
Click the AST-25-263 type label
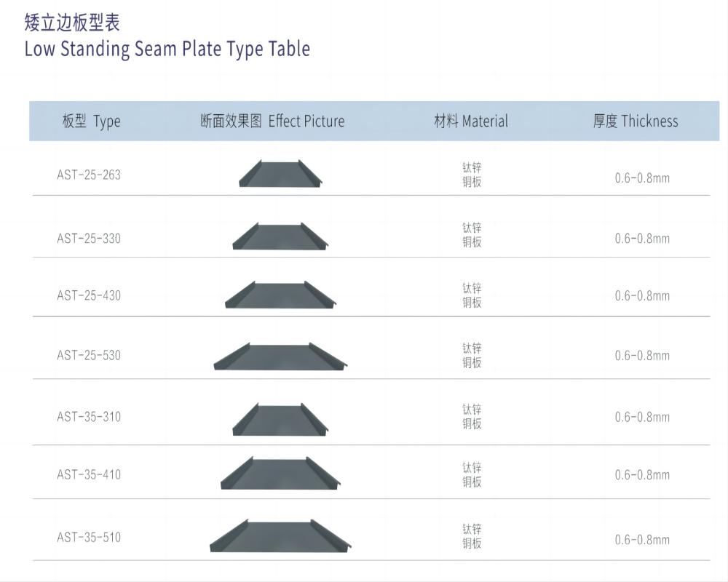point(89,175)
